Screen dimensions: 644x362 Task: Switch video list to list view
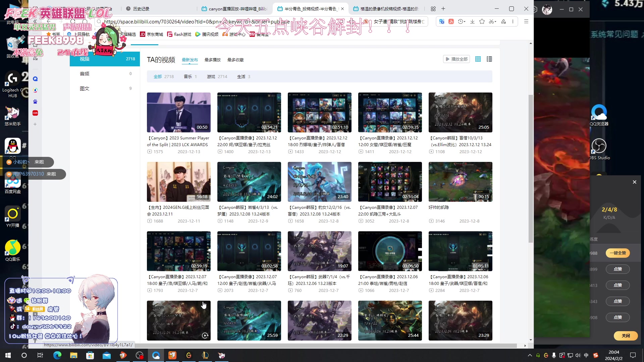(489, 59)
